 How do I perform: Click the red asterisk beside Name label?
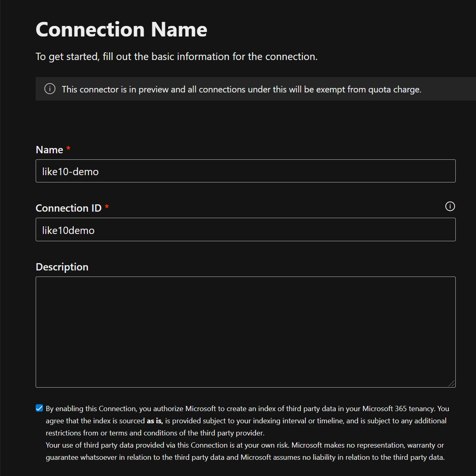pyautogui.click(x=68, y=149)
